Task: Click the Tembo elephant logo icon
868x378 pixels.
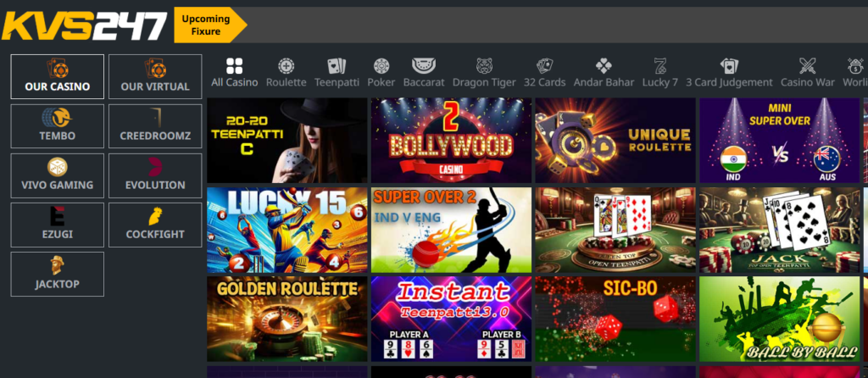Action: (x=57, y=117)
